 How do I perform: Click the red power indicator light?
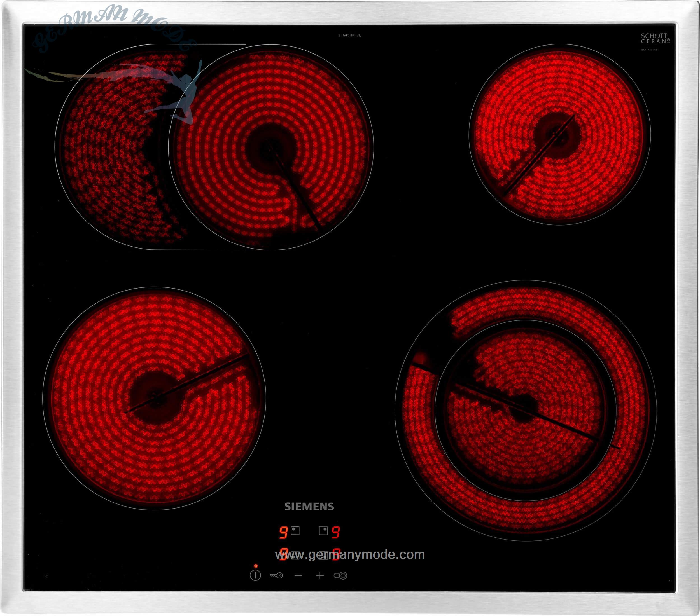tap(256, 566)
